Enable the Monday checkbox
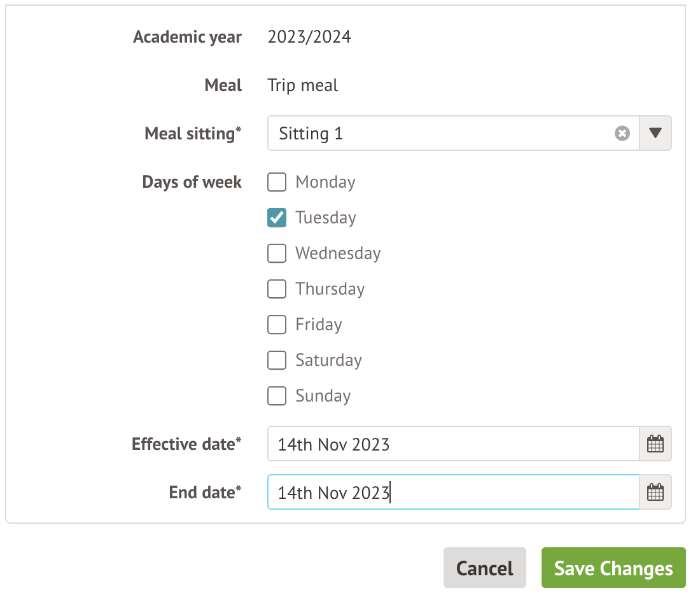Image resolution: width=700 pixels, height=602 pixels. tap(277, 183)
